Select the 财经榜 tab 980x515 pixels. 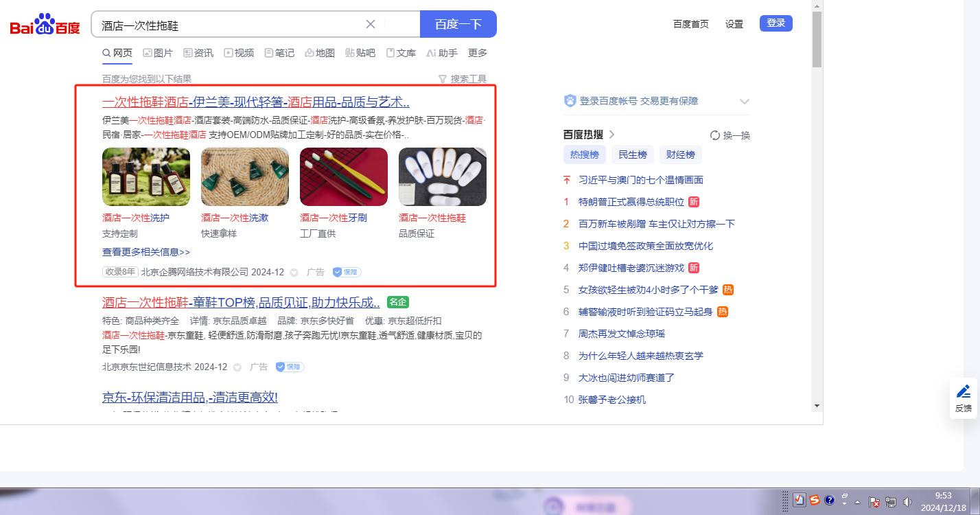pyautogui.click(x=681, y=154)
